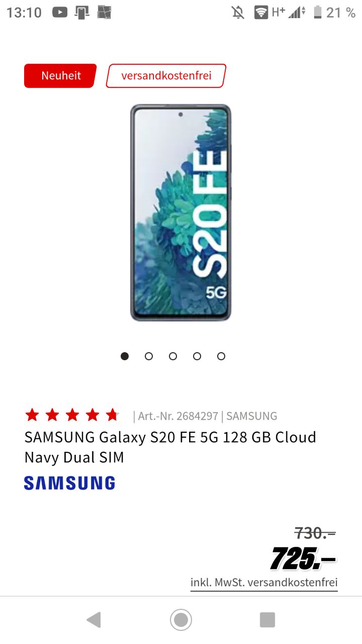
Task: Select the fifth carousel image dot
Action: (x=221, y=356)
